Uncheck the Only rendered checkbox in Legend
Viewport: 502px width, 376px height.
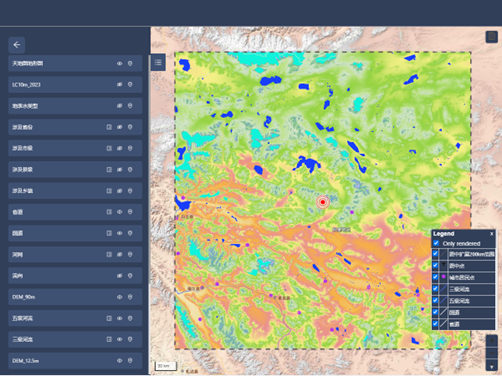coord(436,243)
